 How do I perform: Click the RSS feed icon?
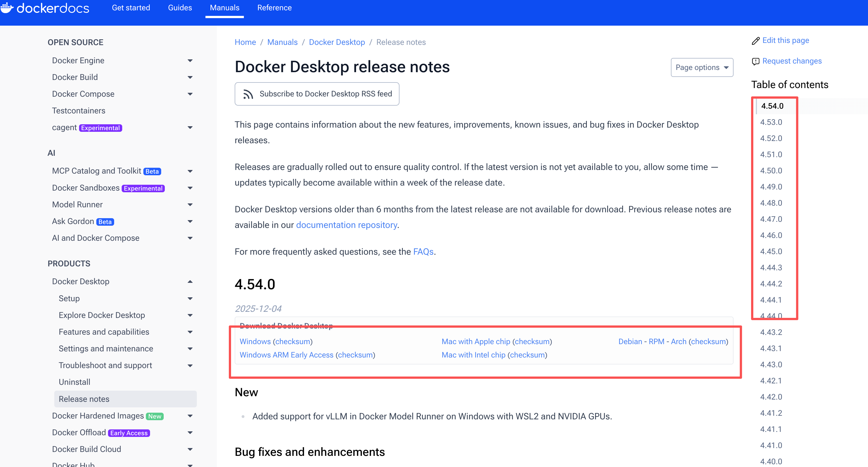[x=248, y=94]
